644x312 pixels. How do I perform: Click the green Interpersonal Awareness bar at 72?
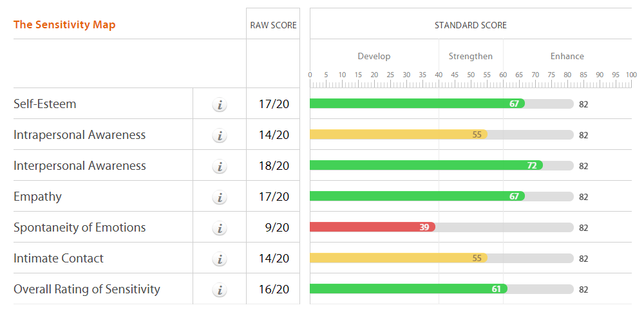(x=426, y=165)
